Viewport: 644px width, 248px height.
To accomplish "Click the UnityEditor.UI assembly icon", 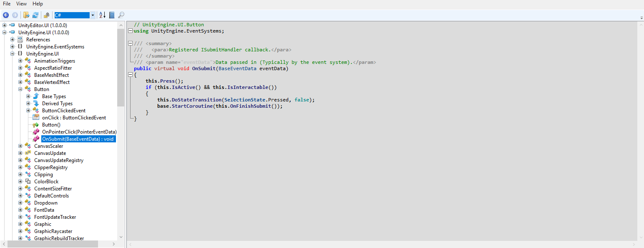I will click(12, 25).
